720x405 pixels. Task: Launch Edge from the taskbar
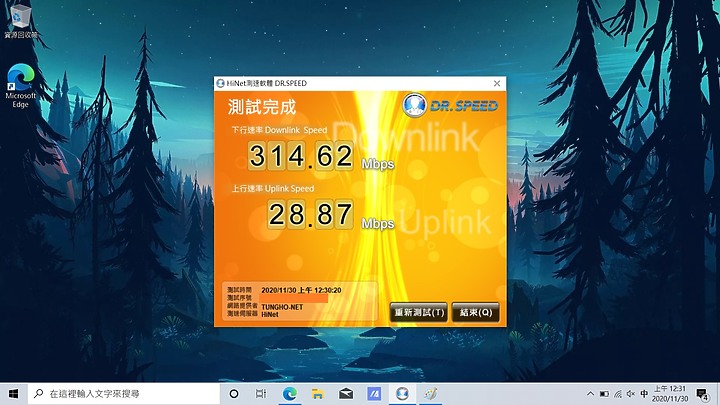pos(289,394)
